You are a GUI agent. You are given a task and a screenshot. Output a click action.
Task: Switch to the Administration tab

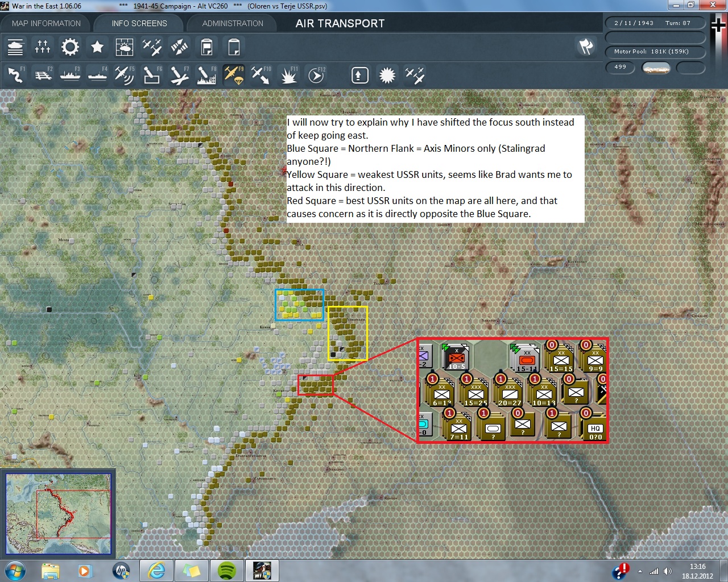233,23
